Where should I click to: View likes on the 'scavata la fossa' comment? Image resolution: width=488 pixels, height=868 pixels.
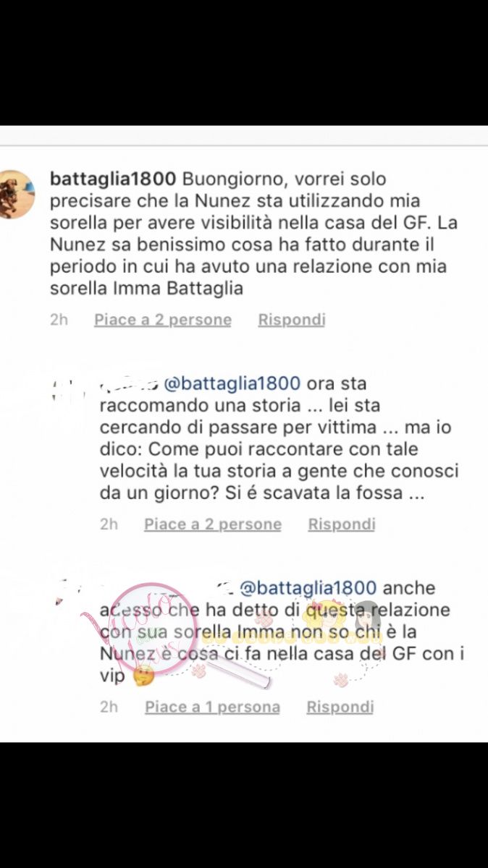(x=213, y=524)
